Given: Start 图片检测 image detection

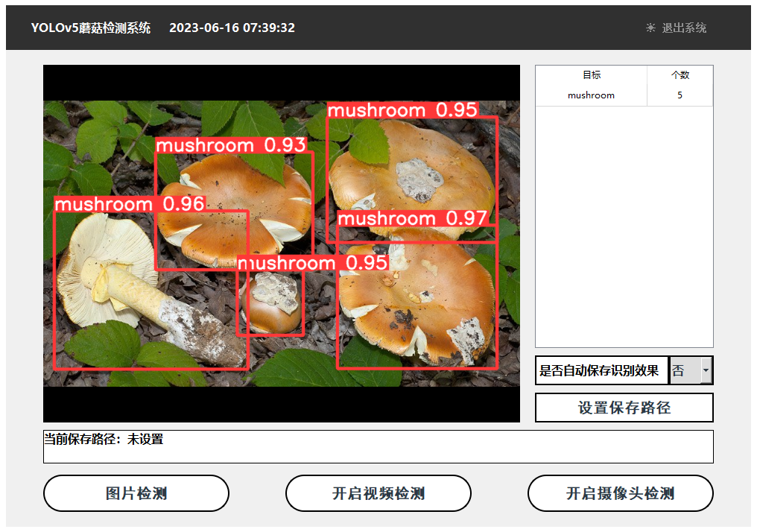Looking at the screenshot, I should [x=136, y=493].
